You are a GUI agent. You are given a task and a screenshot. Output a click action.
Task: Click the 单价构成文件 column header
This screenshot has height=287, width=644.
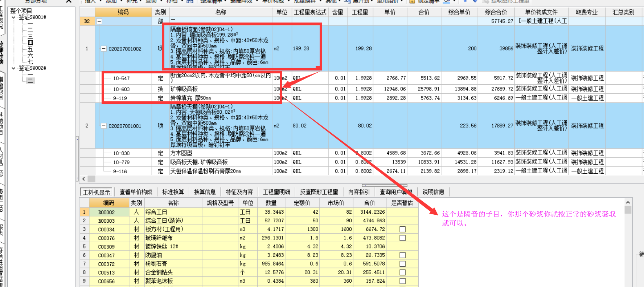[x=541, y=12]
